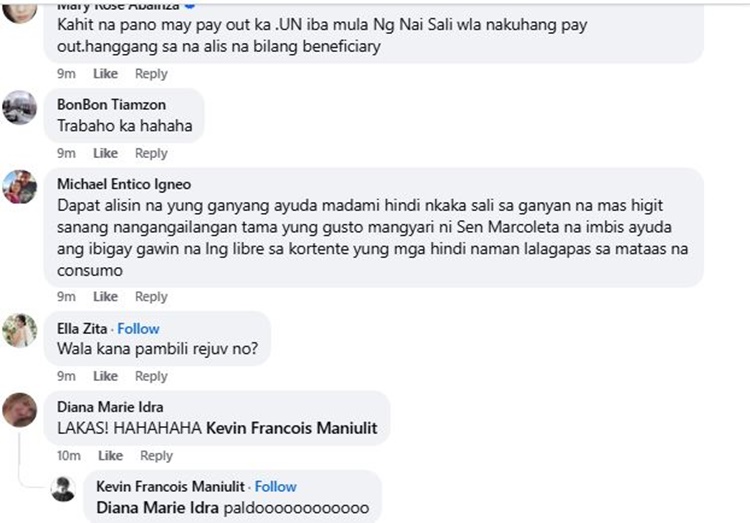This screenshot has width=750, height=523.
Task: Like Ella Zita's rejuv comment
Action: click(x=105, y=376)
